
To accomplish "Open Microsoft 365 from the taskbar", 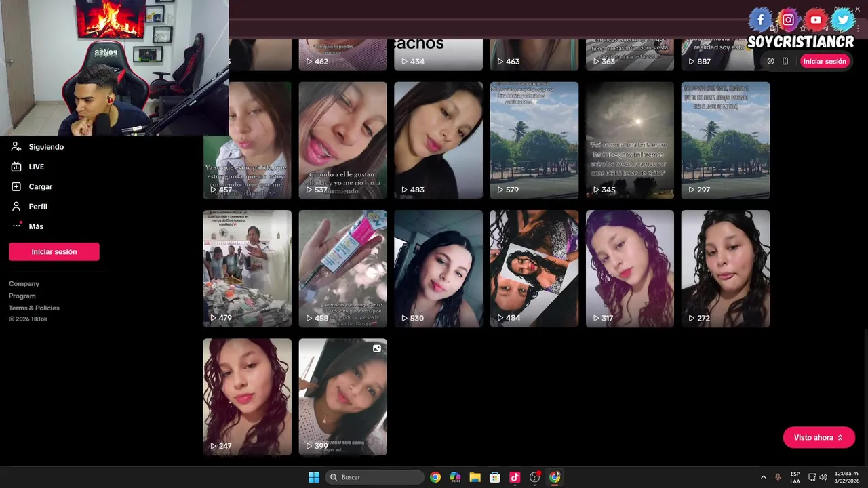I will pos(455,477).
